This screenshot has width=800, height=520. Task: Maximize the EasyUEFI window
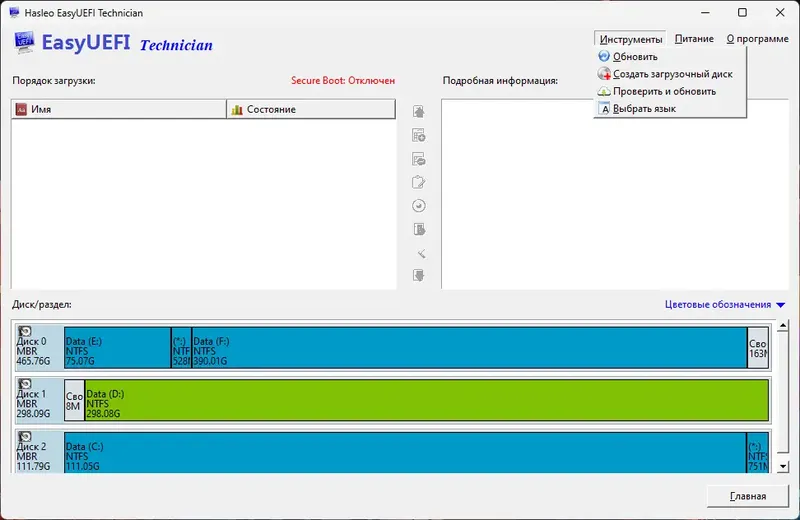[742, 13]
